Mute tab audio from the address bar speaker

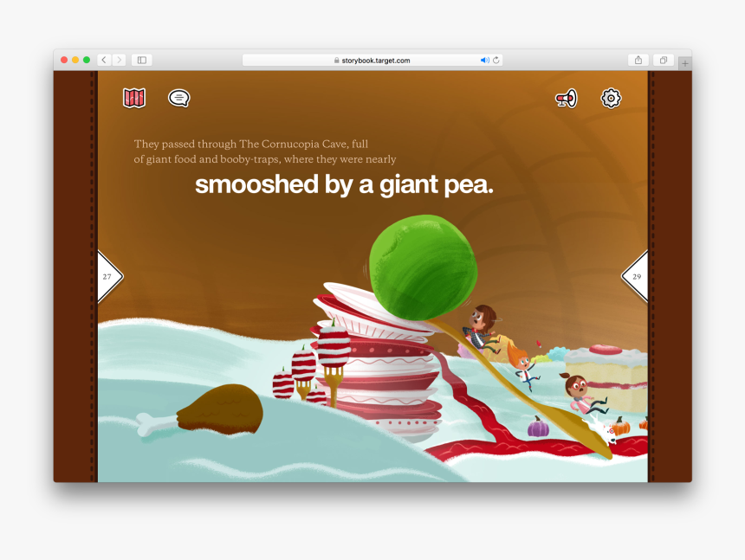[x=484, y=60]
